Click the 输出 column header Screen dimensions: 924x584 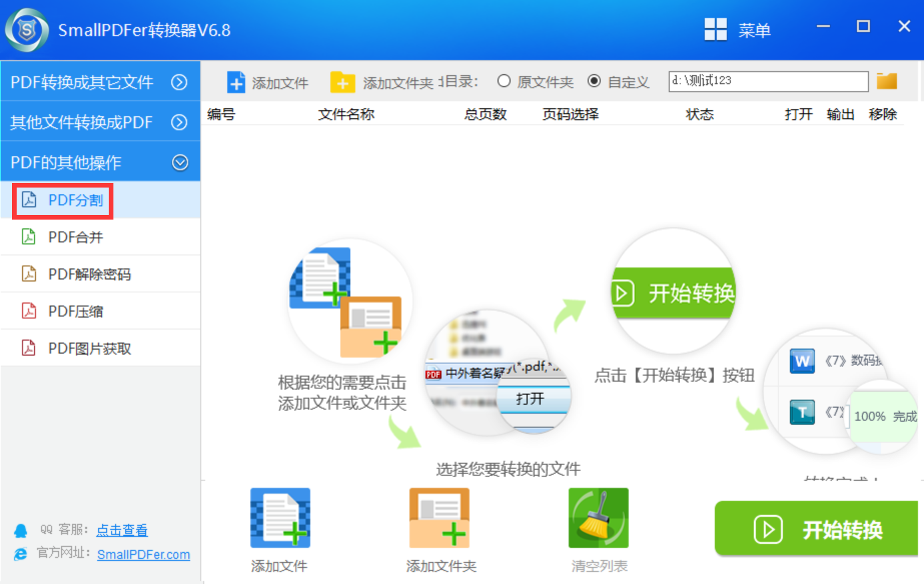point(841,114)
